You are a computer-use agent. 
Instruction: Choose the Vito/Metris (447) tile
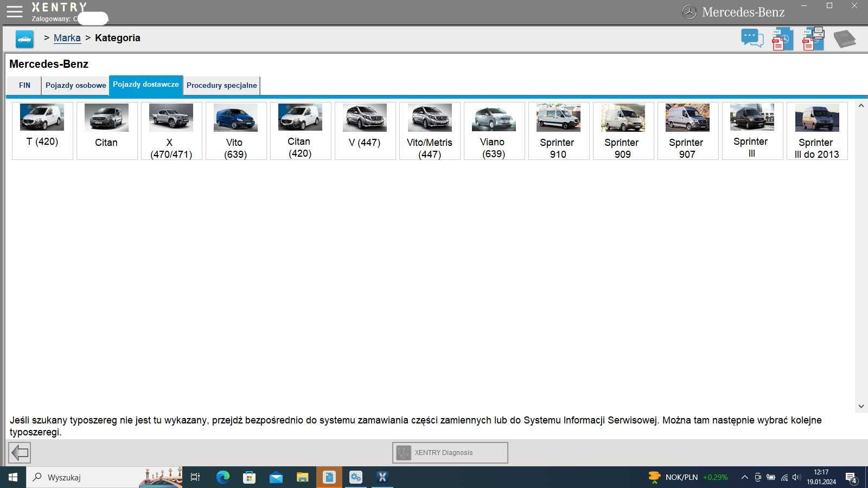[x=430, y=131]
